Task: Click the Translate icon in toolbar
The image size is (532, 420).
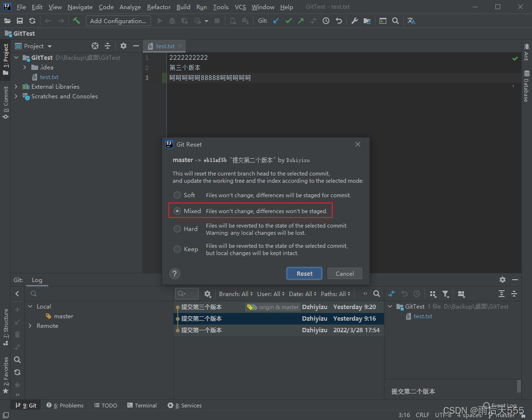Action: (x=411, y=21)
